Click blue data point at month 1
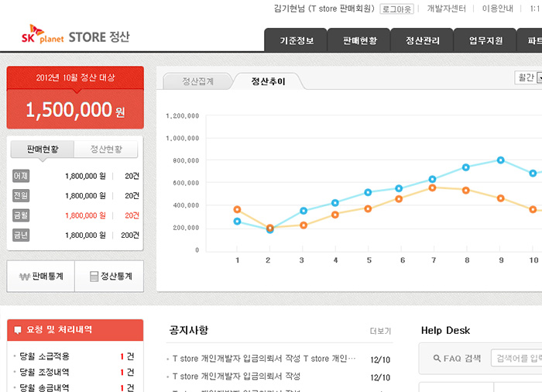 237,222
